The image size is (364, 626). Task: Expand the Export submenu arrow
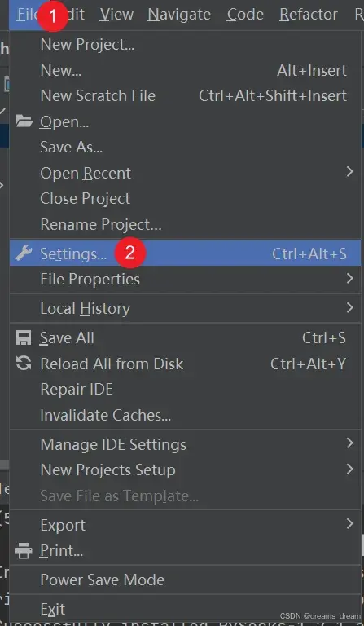click(x=349, y=524)
